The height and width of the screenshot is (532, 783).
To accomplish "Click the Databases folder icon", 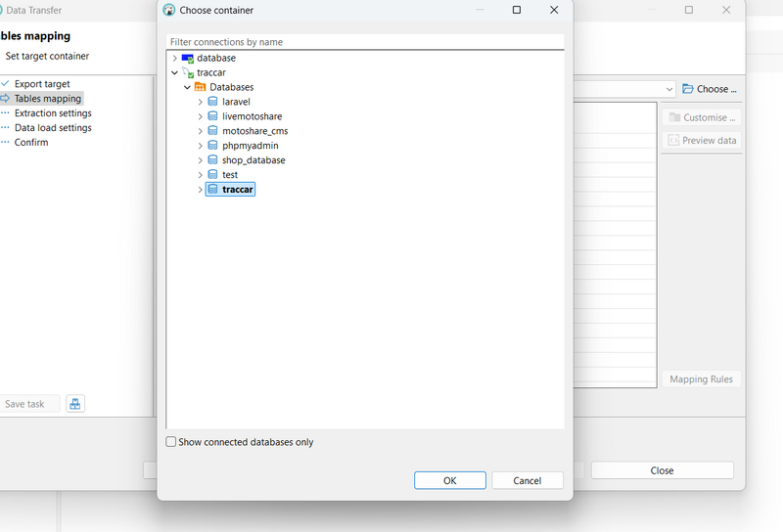I will (200, 87).
